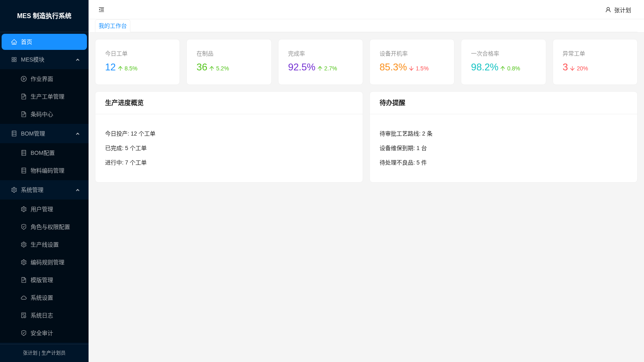Open 物料编码管理 menu item
644x362 pixels.
point(44,171)
